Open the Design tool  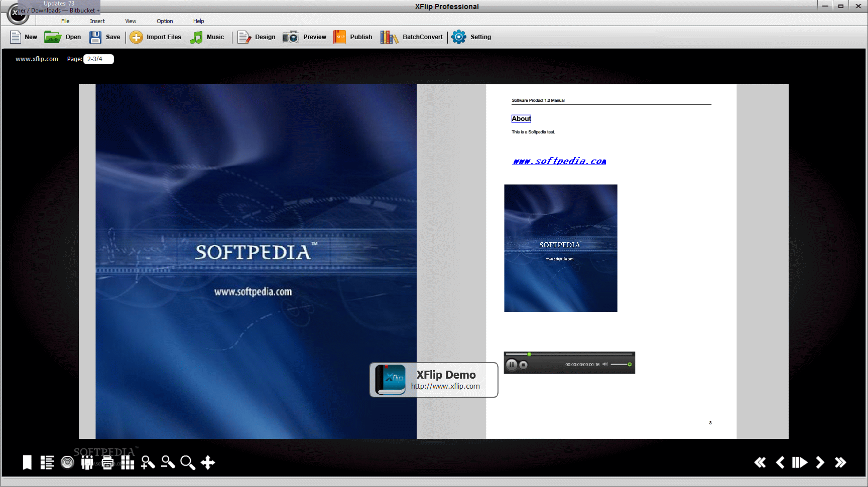point(257,37)
